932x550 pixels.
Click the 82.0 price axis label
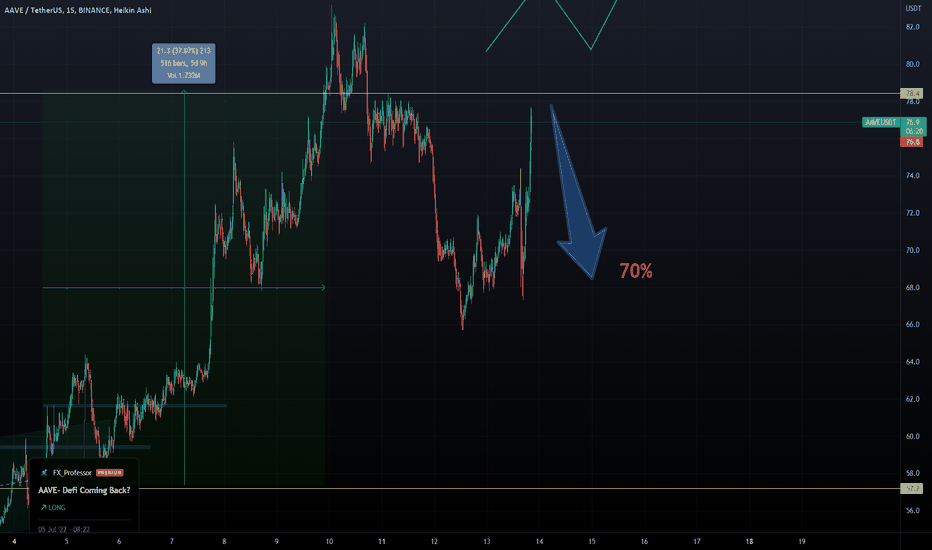912,27
